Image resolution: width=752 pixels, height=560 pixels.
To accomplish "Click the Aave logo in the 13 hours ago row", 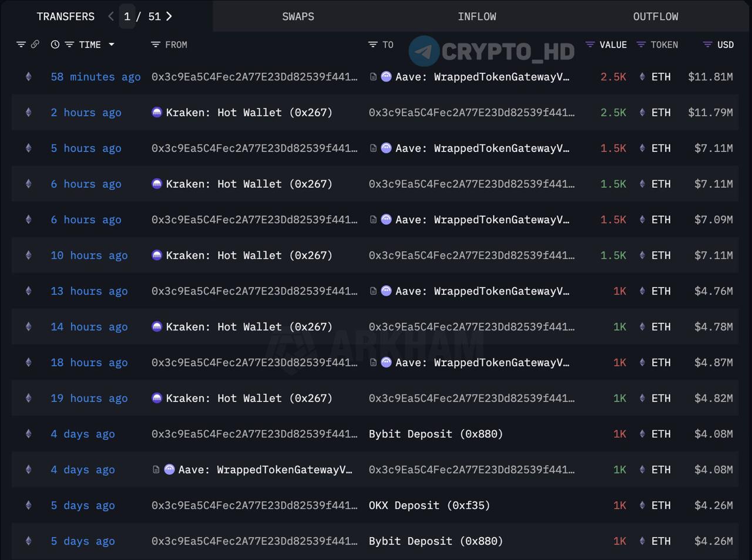I will click(x=387, y=291).
